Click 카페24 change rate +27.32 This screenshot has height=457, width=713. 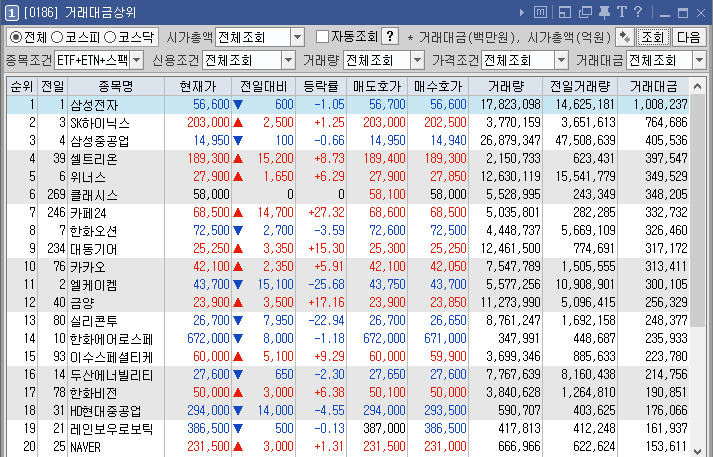[326, 212]
